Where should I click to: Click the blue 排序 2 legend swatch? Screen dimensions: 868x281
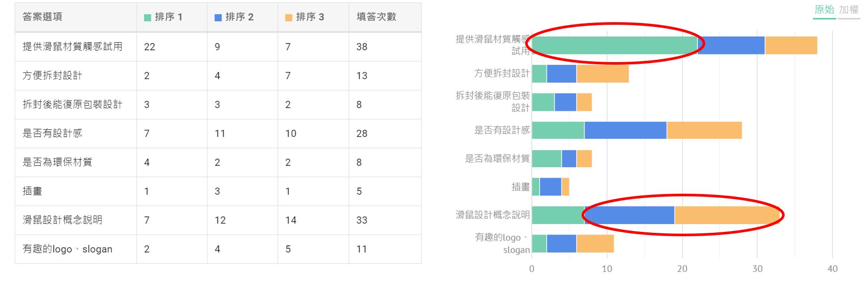[218, 17]
